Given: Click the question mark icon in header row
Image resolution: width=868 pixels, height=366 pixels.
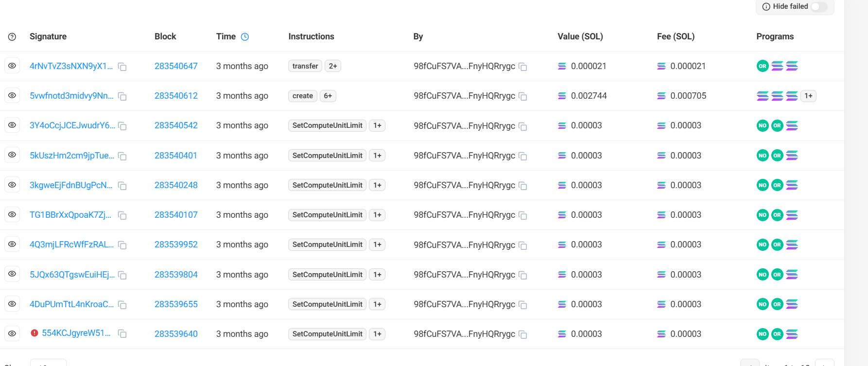Looking at the screenshot, I should point(12,37).
